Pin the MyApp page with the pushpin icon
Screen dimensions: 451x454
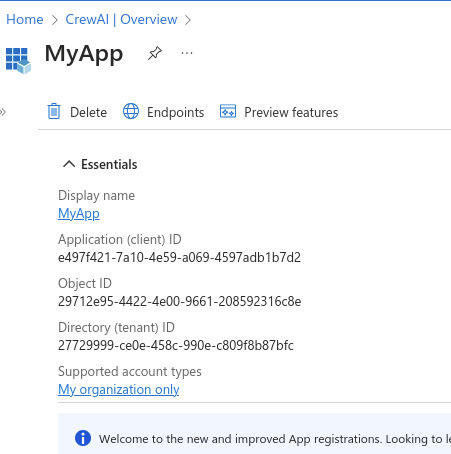click(155, 53)
